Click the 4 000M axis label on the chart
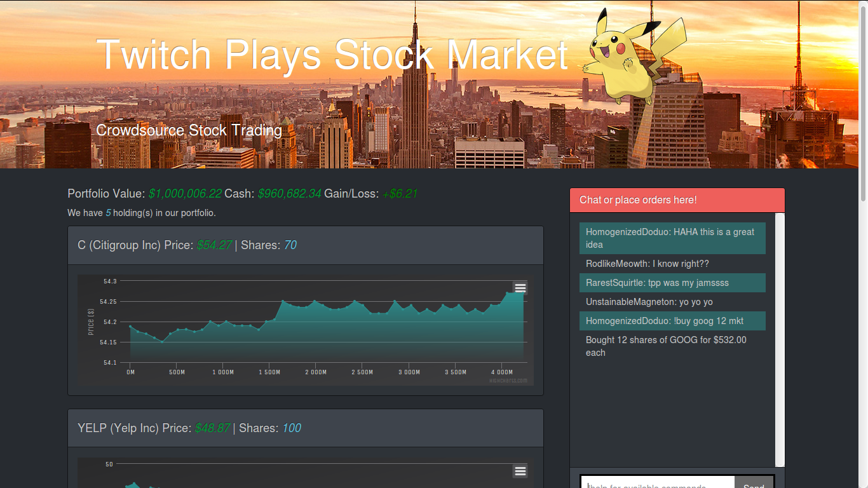The image size is (868, 488). pyautogui.click(x=501, y=372)
